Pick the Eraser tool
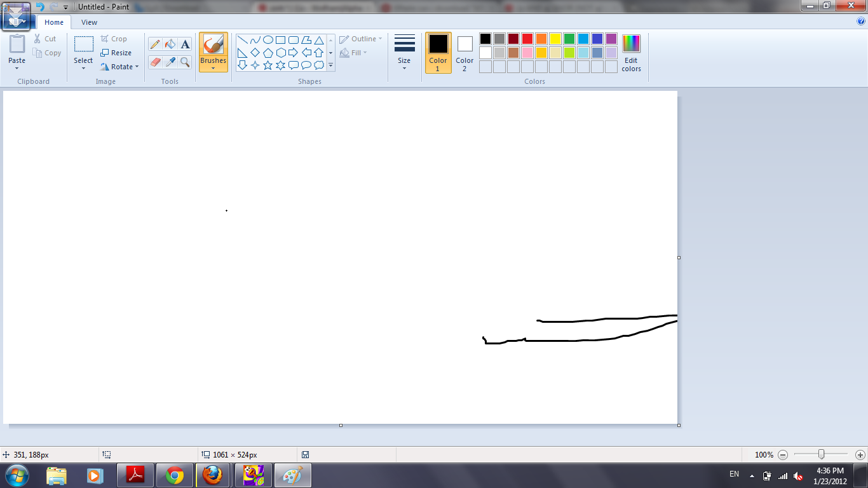The height and width of the screenshot is (488, 868). point(154,63)
